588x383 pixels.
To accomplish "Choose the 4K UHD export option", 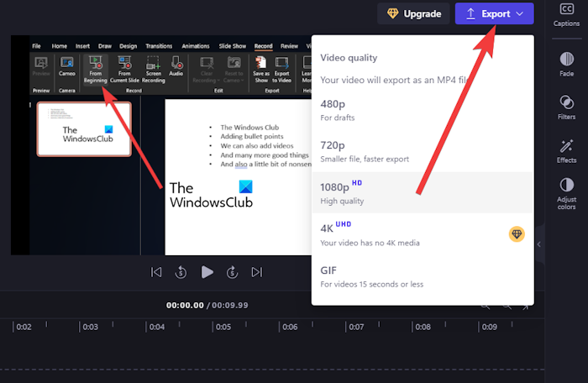I will pyautogui.click(x=423, y=234).
